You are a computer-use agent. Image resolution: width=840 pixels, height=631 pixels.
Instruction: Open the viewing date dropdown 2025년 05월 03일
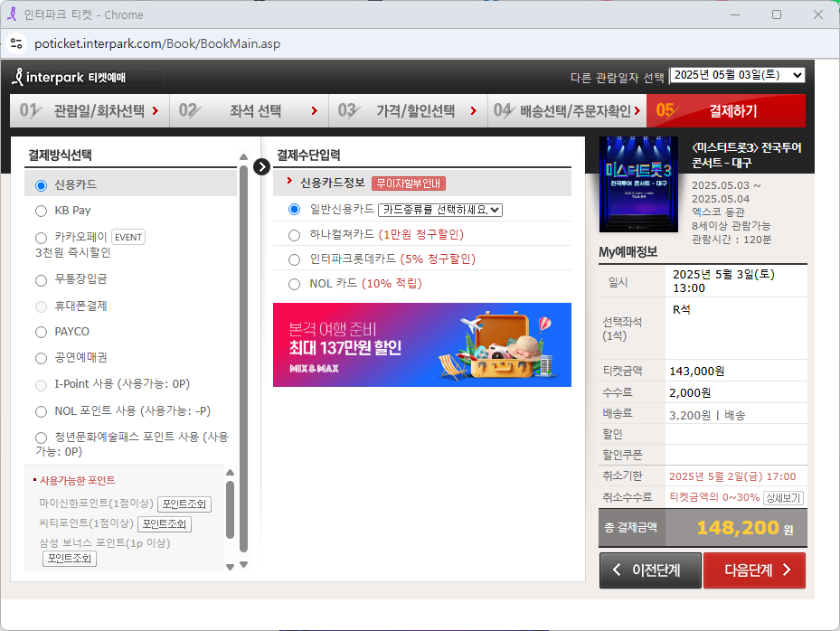coord(738,75)
